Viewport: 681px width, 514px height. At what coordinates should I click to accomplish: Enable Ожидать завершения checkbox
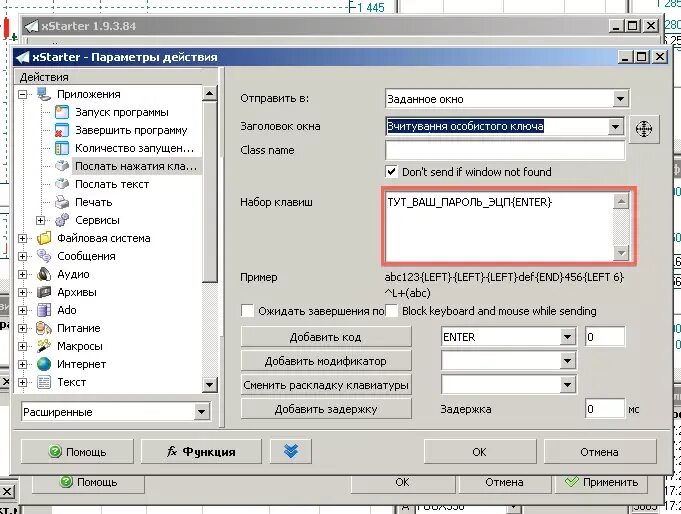(x=248, y=311)
